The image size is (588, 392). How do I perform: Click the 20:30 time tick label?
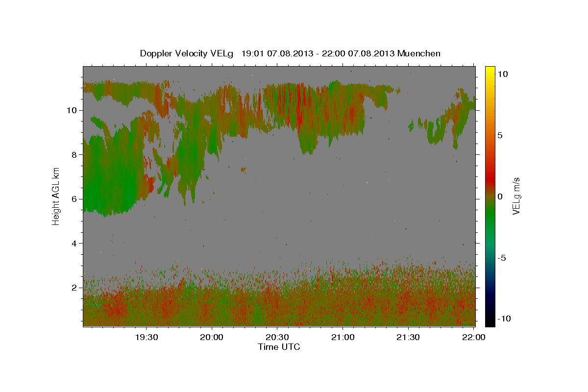click(x=277, y=337)
